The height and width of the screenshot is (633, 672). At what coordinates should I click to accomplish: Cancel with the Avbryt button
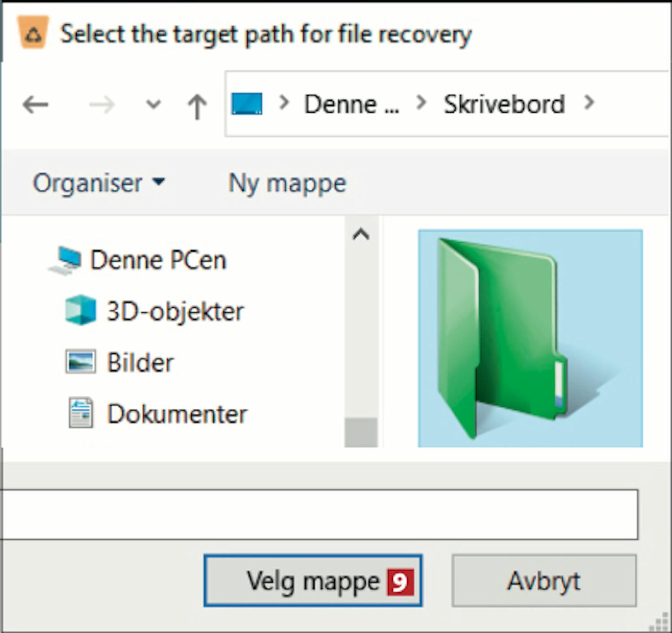pos(543,581)
